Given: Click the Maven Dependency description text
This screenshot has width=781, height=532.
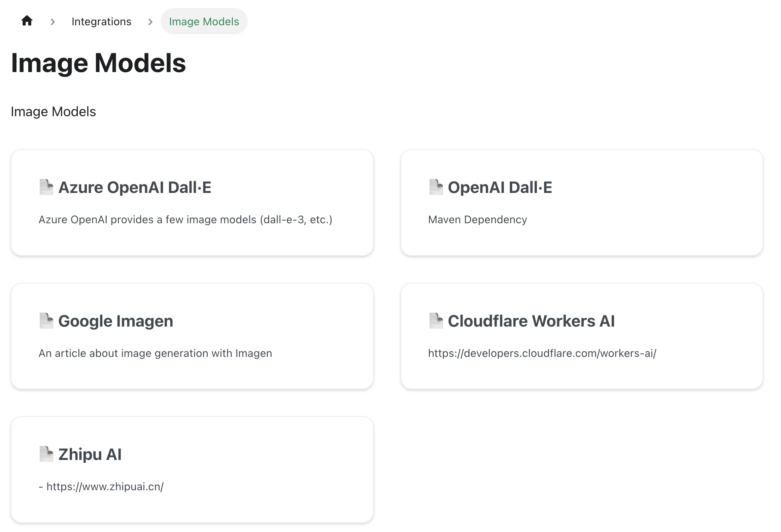Looking at the screenshot, I should (477, 220).
